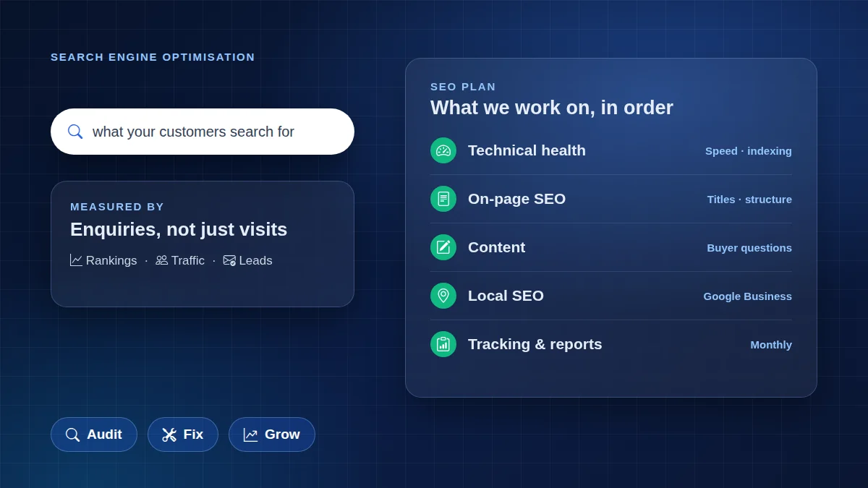
Task: Click the Audit button
Action: tap(94, 435)
